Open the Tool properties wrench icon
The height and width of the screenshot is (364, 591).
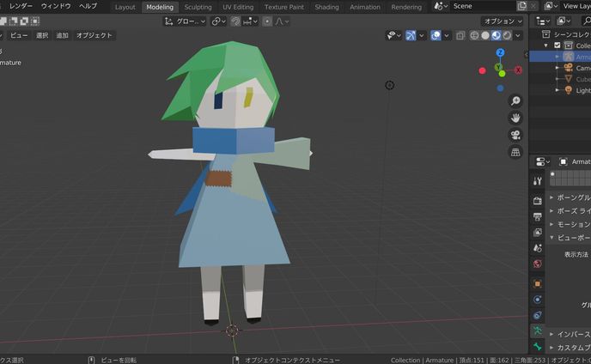[x=538, y=181]
